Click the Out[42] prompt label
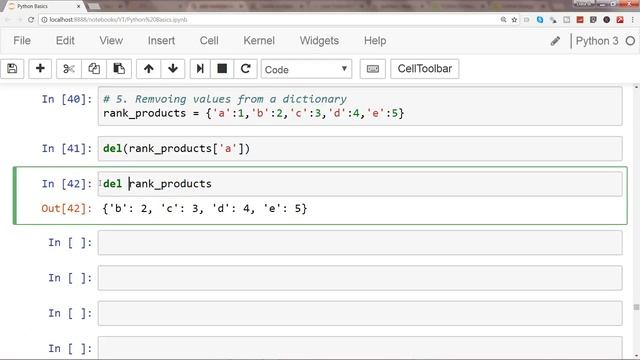 point(67,209)
